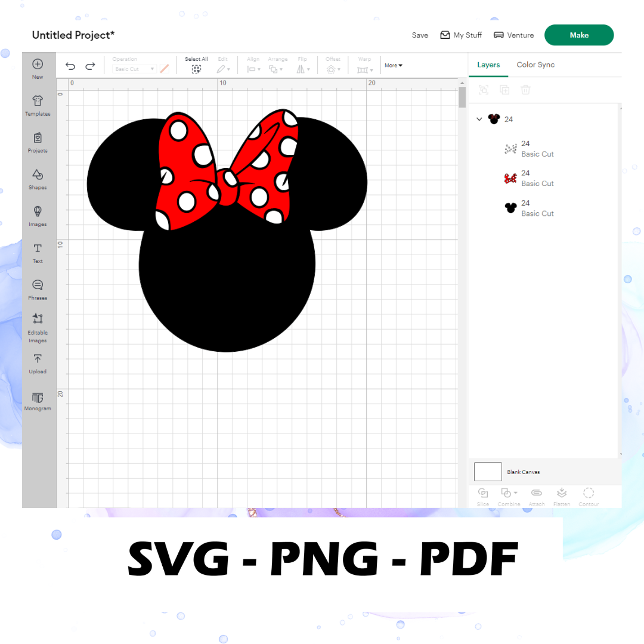Open the Combine menu

tap(509, 497)
